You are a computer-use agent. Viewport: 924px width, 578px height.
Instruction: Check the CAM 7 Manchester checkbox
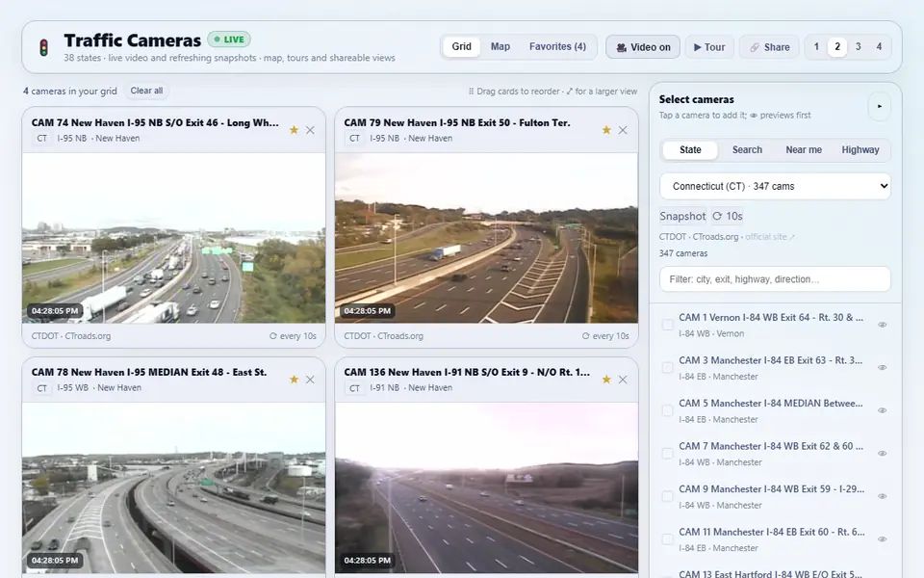(x=667, y=454)
